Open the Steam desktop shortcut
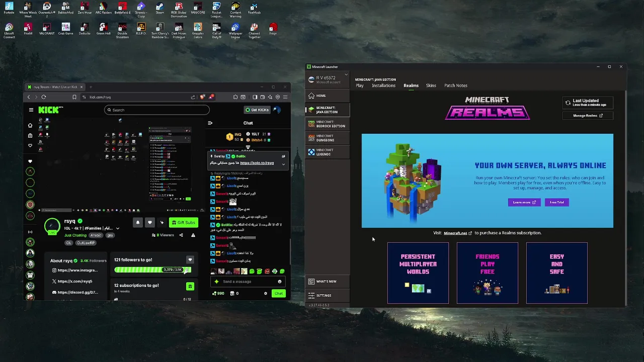The width and height of the screenshot is (644, 362). pos(160,8)
